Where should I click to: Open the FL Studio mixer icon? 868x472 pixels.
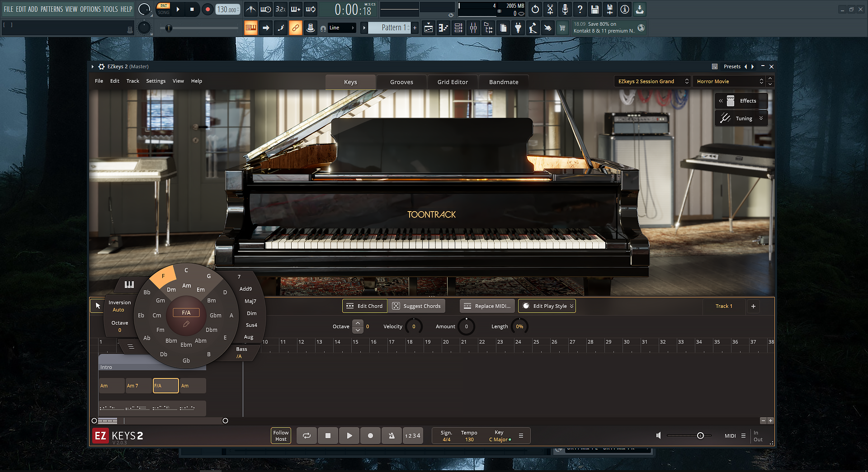coord(473,28)
